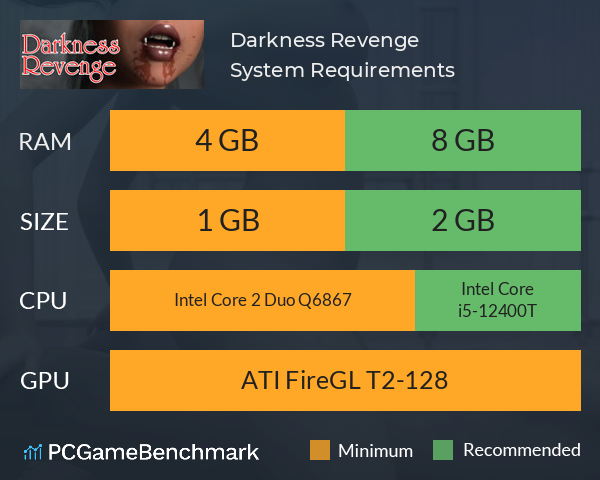Image resolution: width=600 pixels, height=480 pixels.
Task: Click the Minimum legend label
Action: (375, 451)
